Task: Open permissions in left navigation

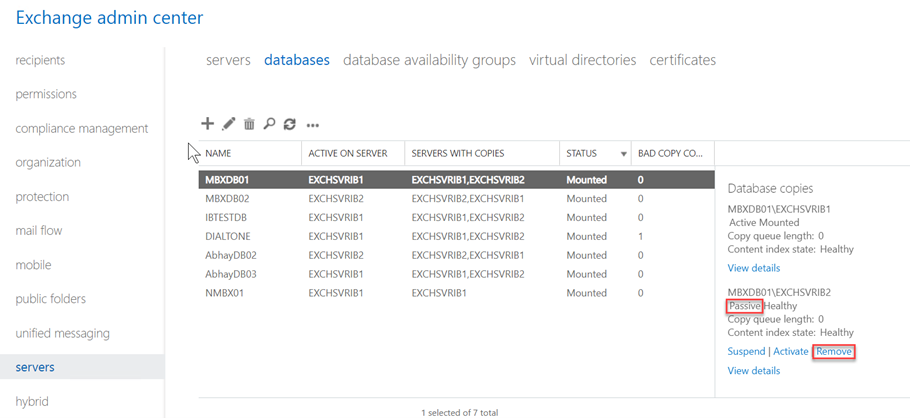Action: tap(46, 94)
